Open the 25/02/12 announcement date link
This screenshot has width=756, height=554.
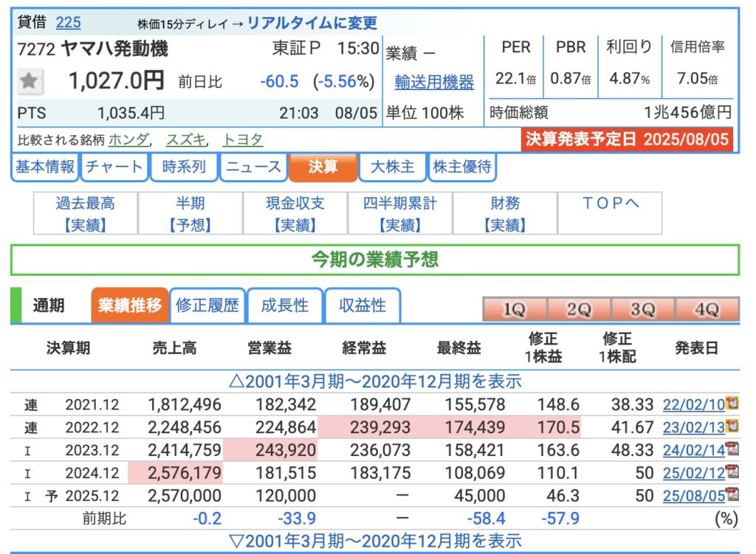(694, 473)
